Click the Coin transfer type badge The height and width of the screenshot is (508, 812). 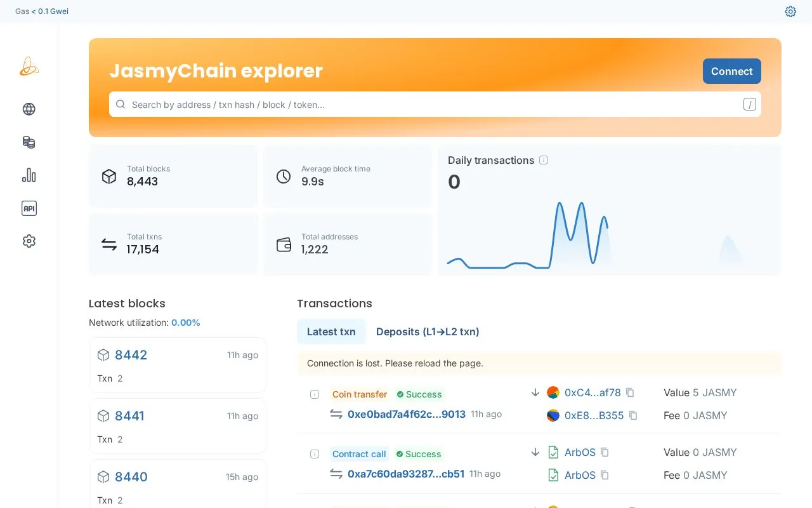point(360,394)
